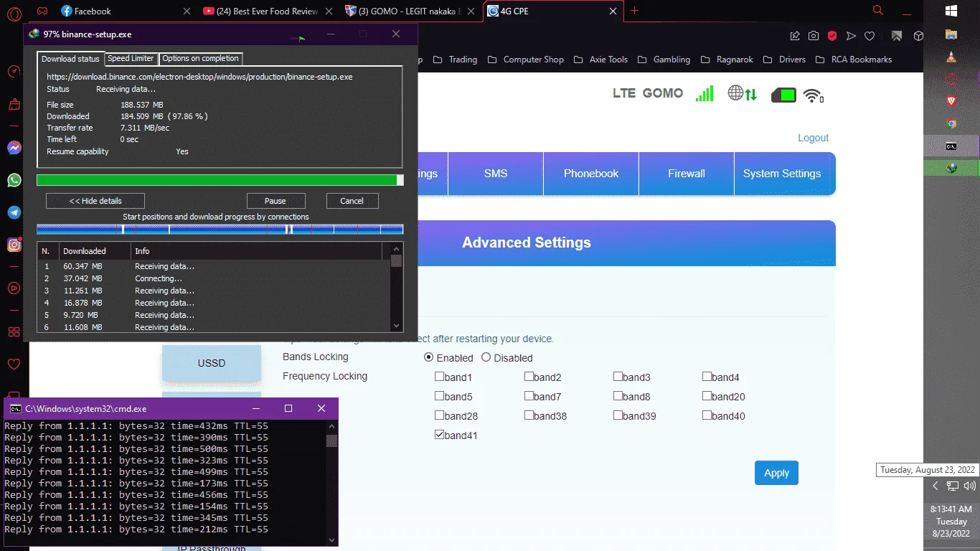The image size is (980, 551).
Task: Click the green signal strength bars icon
Action: pyautogui.click(x=705, y=93)
